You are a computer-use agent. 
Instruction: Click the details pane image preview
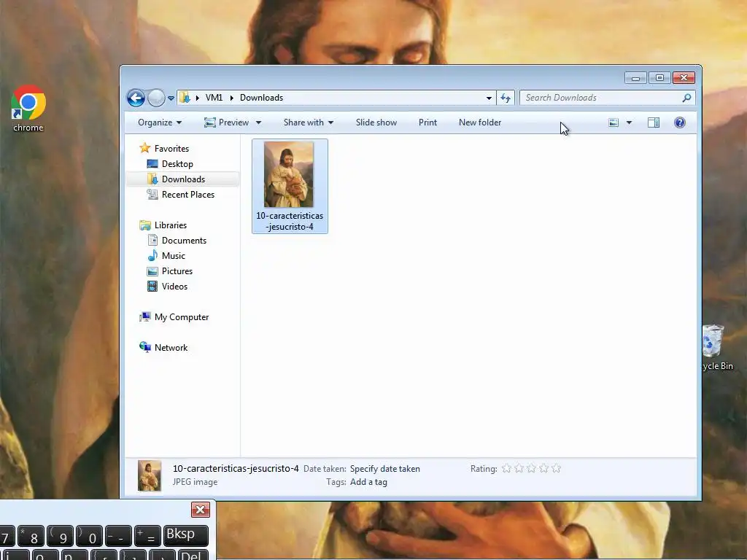[x=150, y=475]
